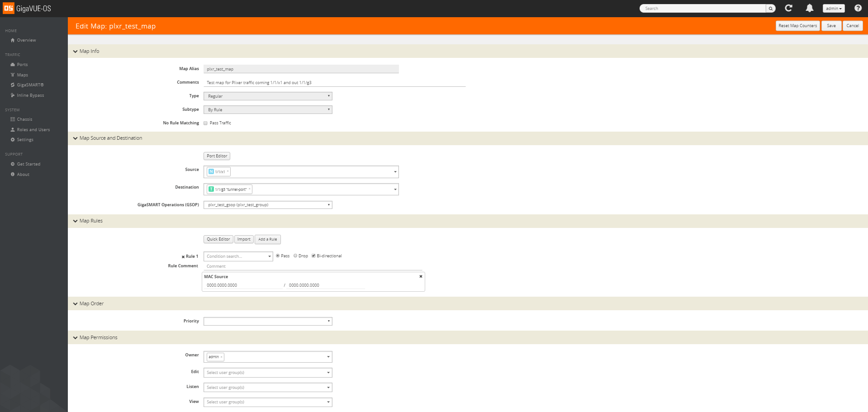Viewport: 868px width, 412px height.
Task: Open the admin user menu
Action: point(834,9)
